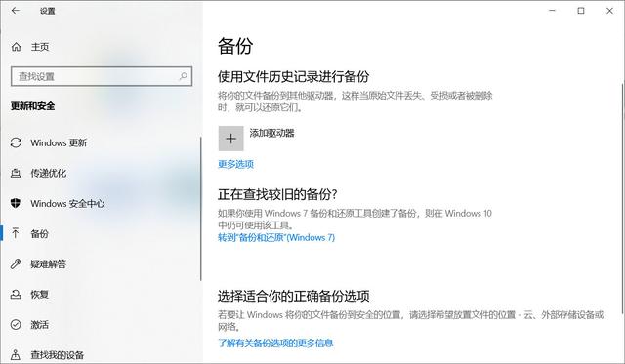Screen dimensions: 625x364
Task: Click the 设置 window title text
Action: (48, 11)
